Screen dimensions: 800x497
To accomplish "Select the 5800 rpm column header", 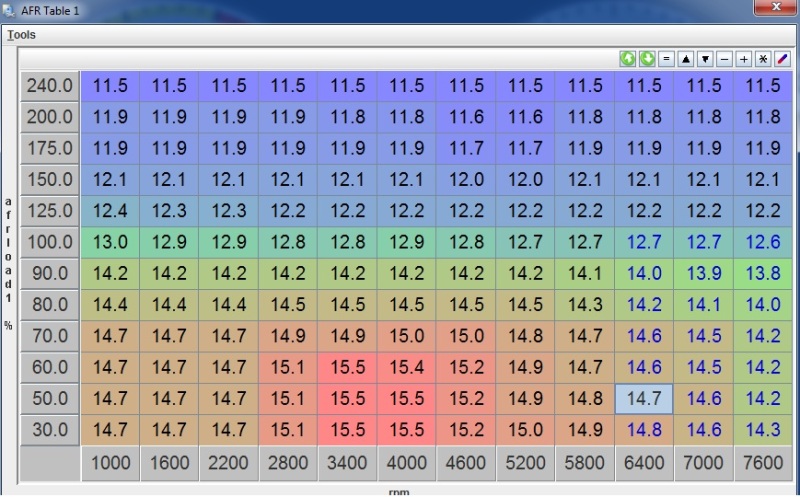I will pos(585,463).
